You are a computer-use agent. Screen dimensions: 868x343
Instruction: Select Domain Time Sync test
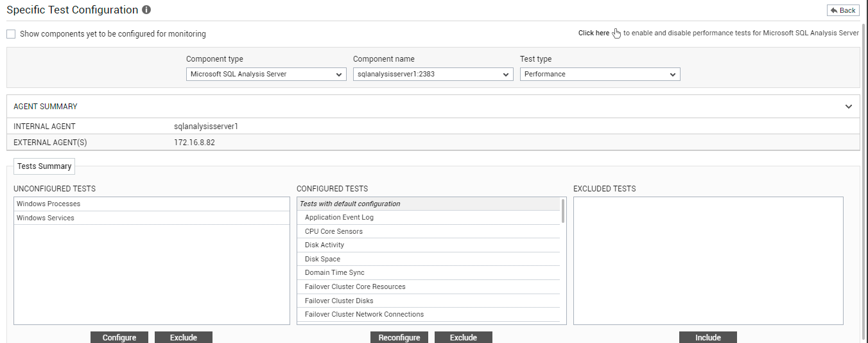[428, 273]
